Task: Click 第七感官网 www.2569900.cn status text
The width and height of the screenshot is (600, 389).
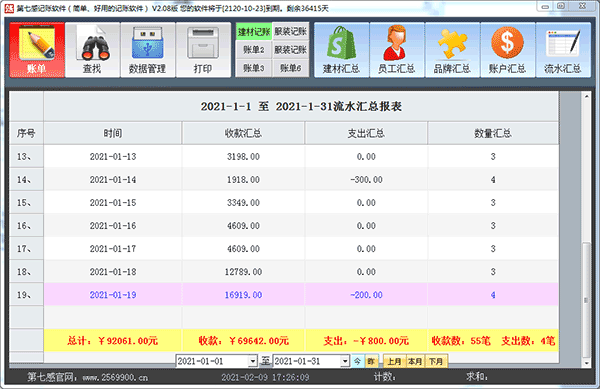Action: 88,378
